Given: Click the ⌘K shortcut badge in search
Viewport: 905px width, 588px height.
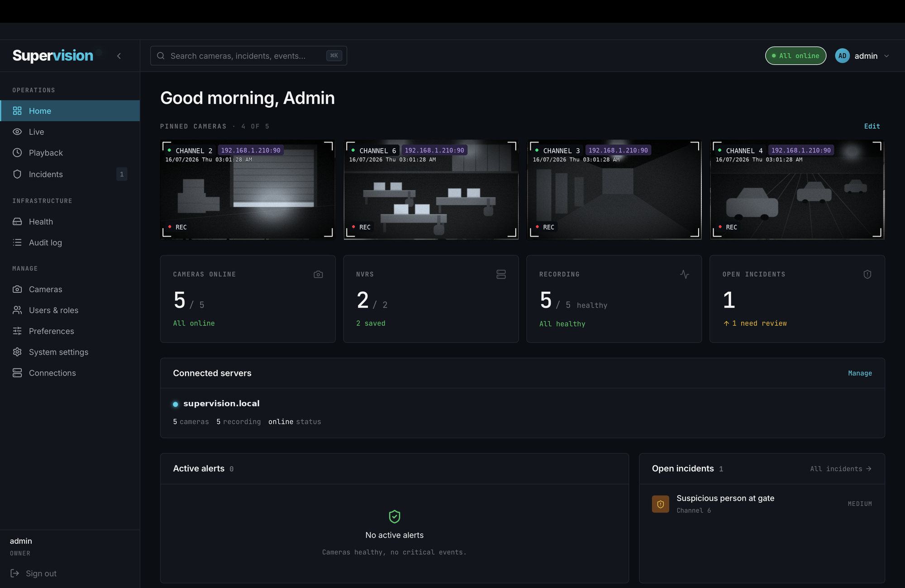Looking at the screenshot, I should 334,56.
